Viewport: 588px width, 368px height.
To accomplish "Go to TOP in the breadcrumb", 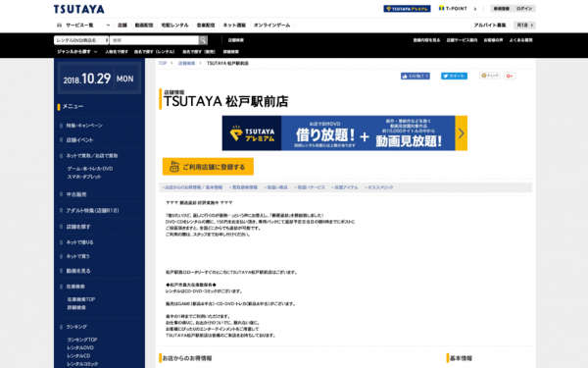I will 163,63.
